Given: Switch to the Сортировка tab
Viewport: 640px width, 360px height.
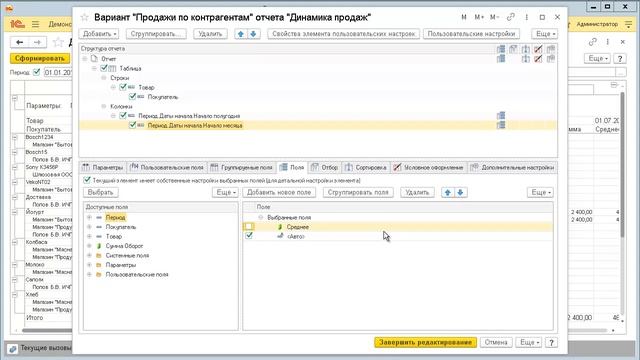Looking at the screenshot, I should pos(366,167).
